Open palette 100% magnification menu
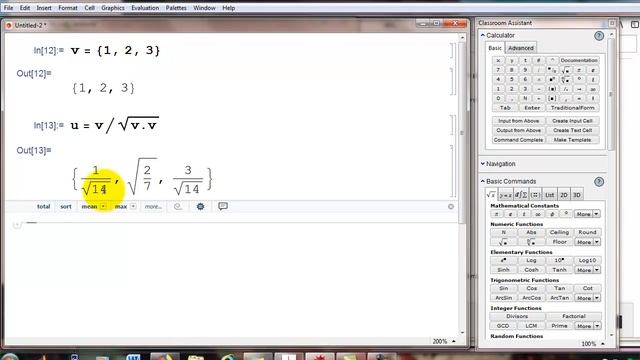 point(593,344)
